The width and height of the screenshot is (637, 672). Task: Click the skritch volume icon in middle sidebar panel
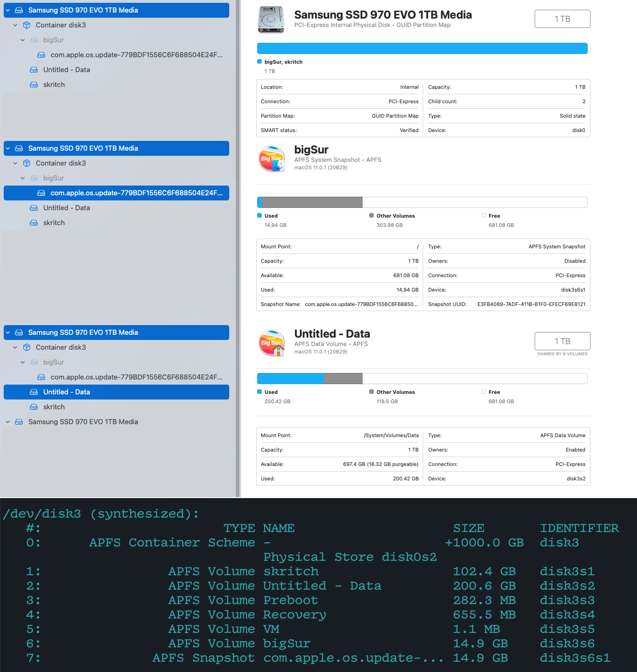(34, 223)
